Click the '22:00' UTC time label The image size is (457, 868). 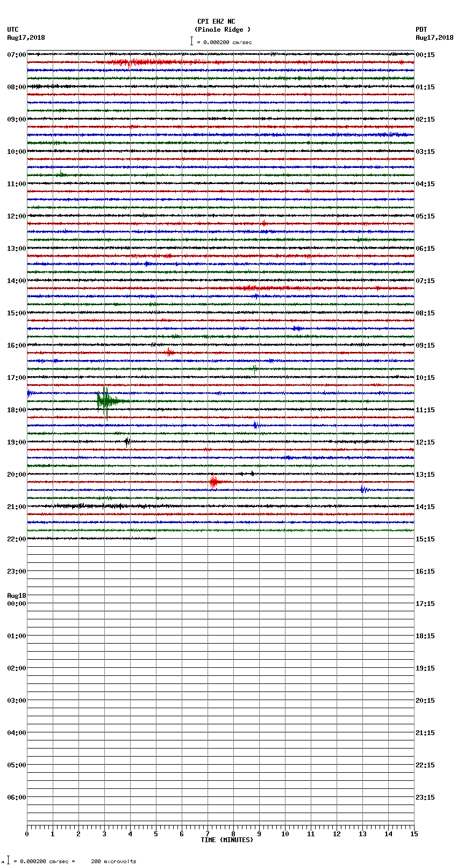17,539
